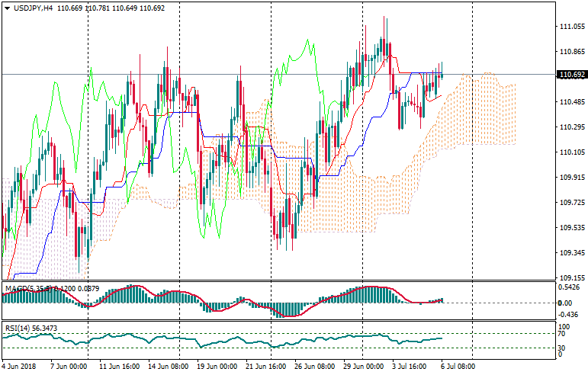The width and height of the screenshot is (588, 375).
Task: Click the 109.155 price axis label
Action: click(x=571, y=277)
